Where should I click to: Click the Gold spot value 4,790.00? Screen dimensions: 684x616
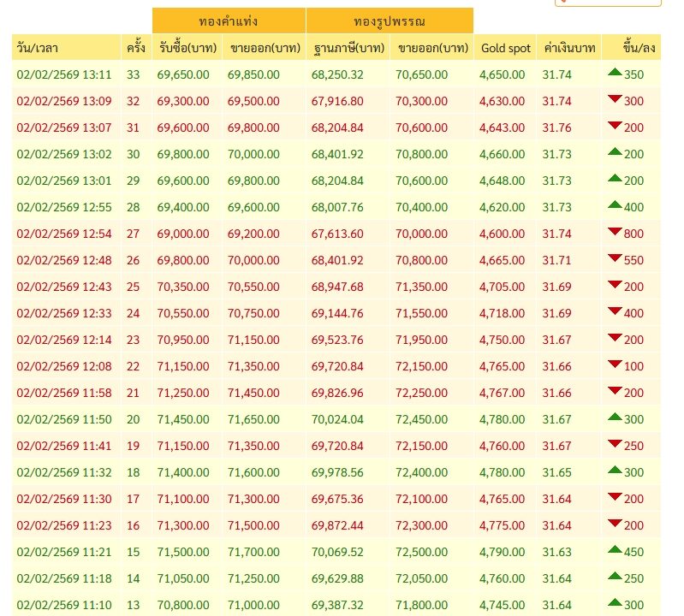(503, 552)
